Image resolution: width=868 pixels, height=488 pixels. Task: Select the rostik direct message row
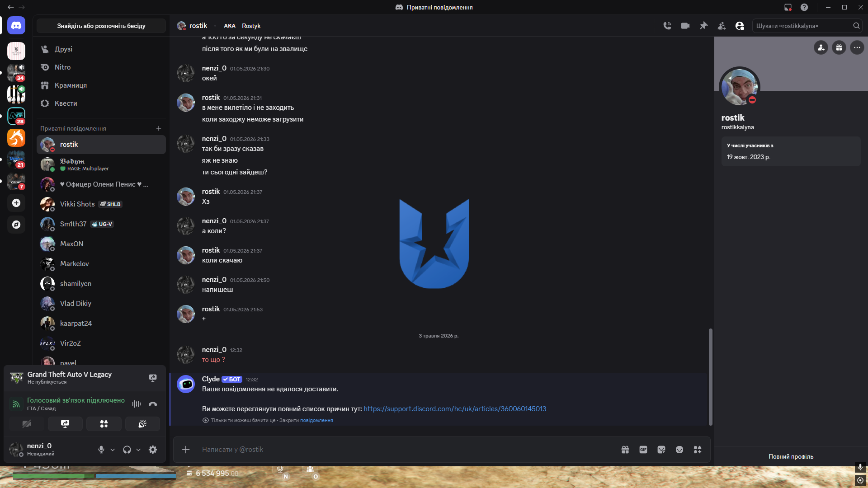(x=101, y=145)
